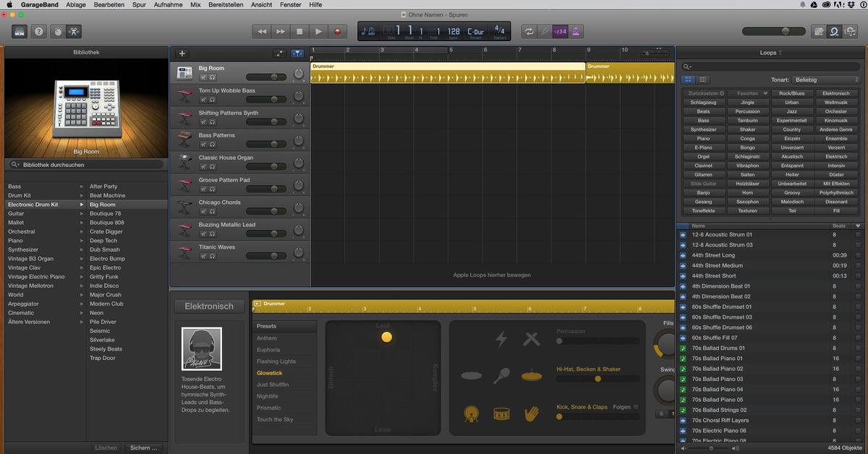The image size is (868, 454).
Task: Click the Zurücksetzen reset button
Action: coord(704,93)
